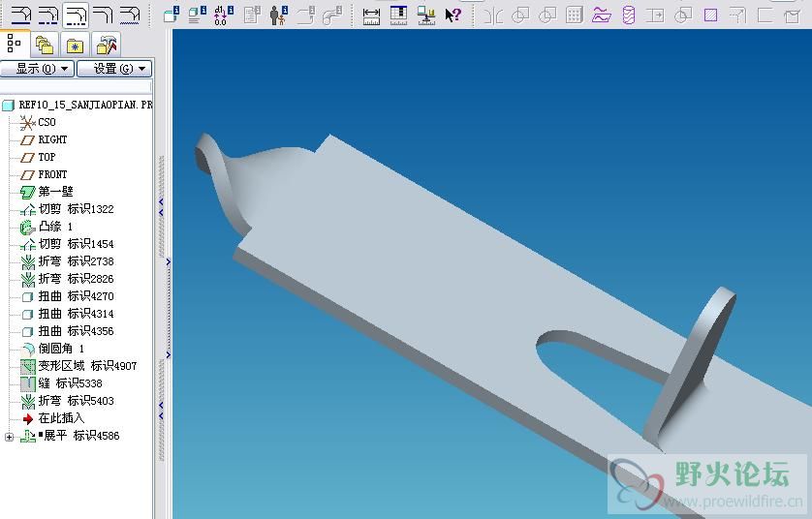Click the parent/child relations info icon

tap(278, 15)
